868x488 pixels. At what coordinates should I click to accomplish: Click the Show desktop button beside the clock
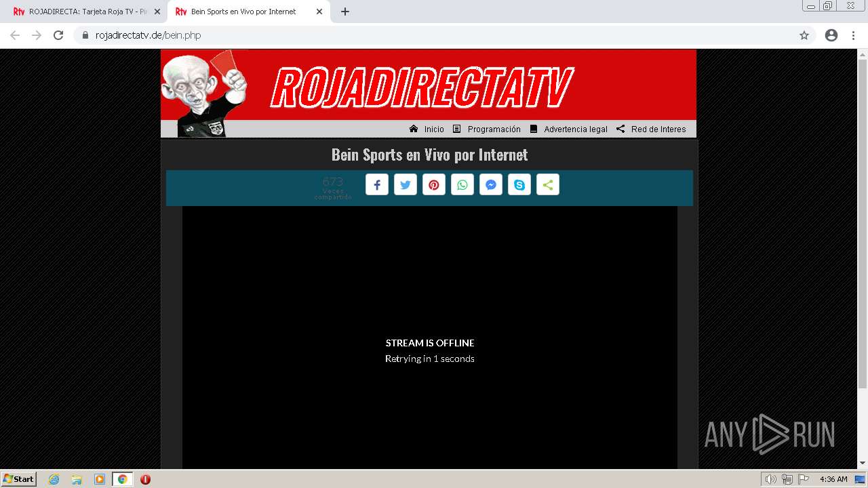(x=860, y=479)
